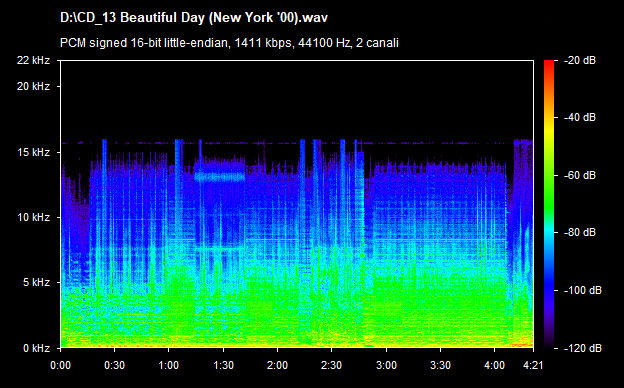This screenshot has width=624, height=388.
Task: Click the PCM signed 16-bit format info line
Action: click(229, 43)
